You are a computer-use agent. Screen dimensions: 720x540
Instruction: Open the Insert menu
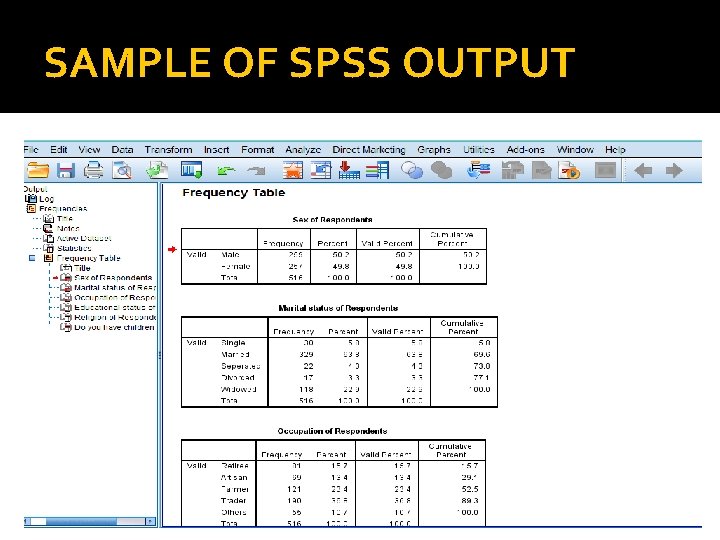pyautogui.click(x=216, y=150)
